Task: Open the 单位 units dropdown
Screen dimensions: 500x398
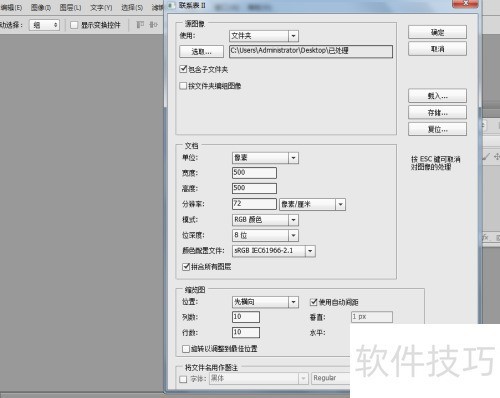Action: point(265,158)
